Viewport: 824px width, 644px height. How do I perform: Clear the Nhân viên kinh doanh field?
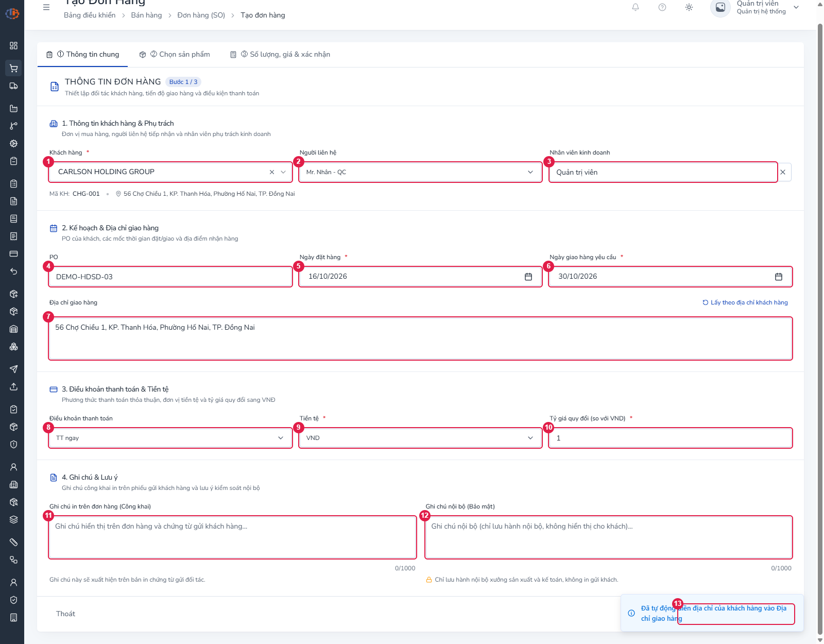[x=783, y=172]
